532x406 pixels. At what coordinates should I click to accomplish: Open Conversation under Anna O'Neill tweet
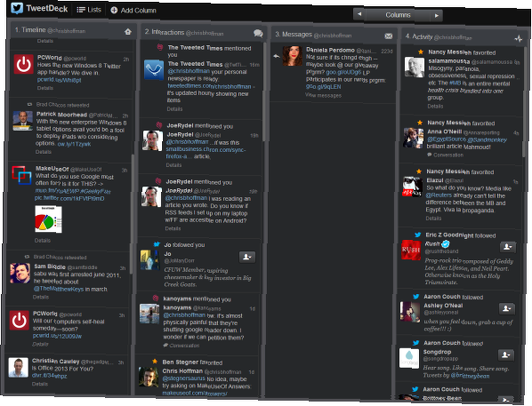[x=445, y=155]
